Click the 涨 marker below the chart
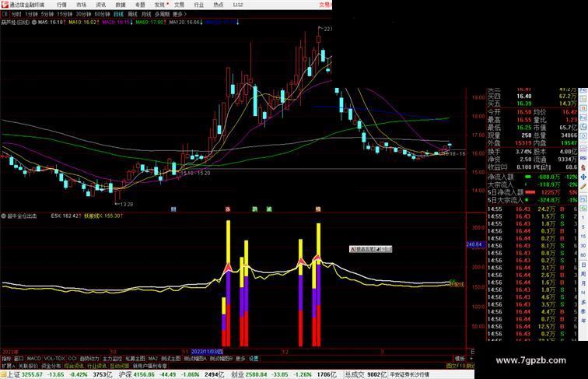 coord(228,209)
